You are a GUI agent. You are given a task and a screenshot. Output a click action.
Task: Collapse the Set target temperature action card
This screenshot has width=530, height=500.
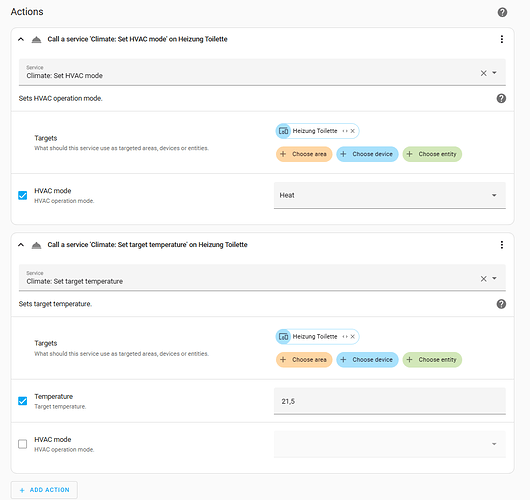coord(21,245)
